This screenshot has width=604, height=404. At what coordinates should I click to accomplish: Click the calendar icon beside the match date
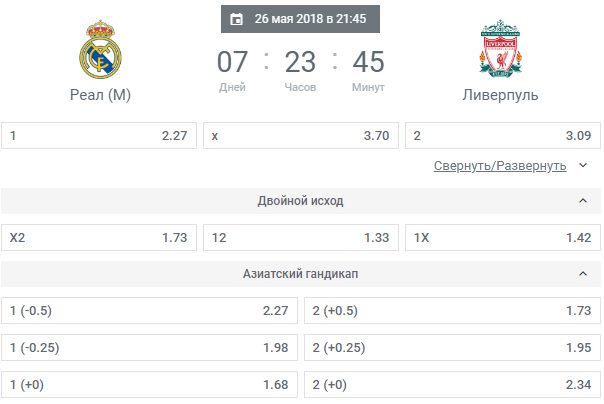[236, 19]
